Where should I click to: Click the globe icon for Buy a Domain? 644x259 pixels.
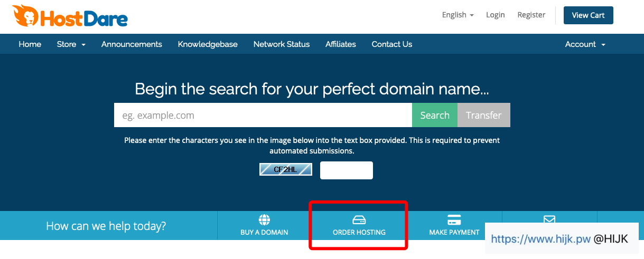[x=264, y=219]
